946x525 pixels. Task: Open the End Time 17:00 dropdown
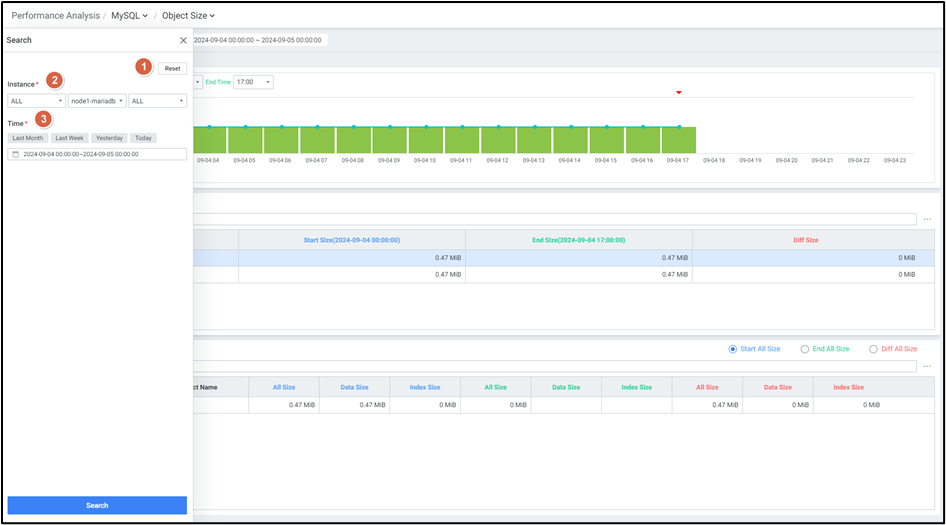click(253, 82)
